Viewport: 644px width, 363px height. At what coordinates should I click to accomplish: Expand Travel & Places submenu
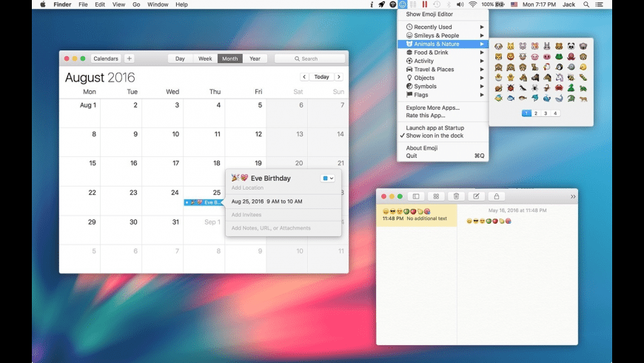pyautogui.click(x=443, y=70)
